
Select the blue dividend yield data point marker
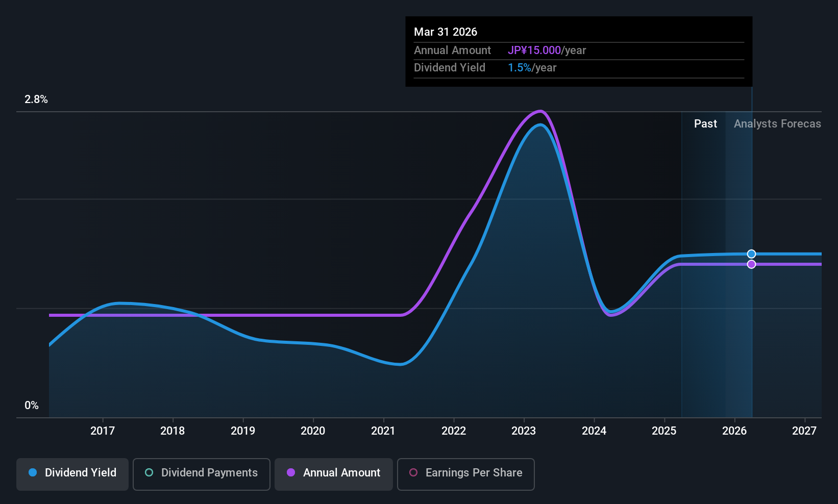point(751,254)
